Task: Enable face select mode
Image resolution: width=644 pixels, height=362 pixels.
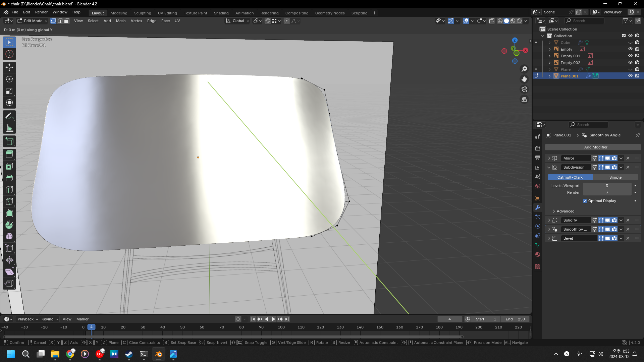Action: (x=67, y=21)
